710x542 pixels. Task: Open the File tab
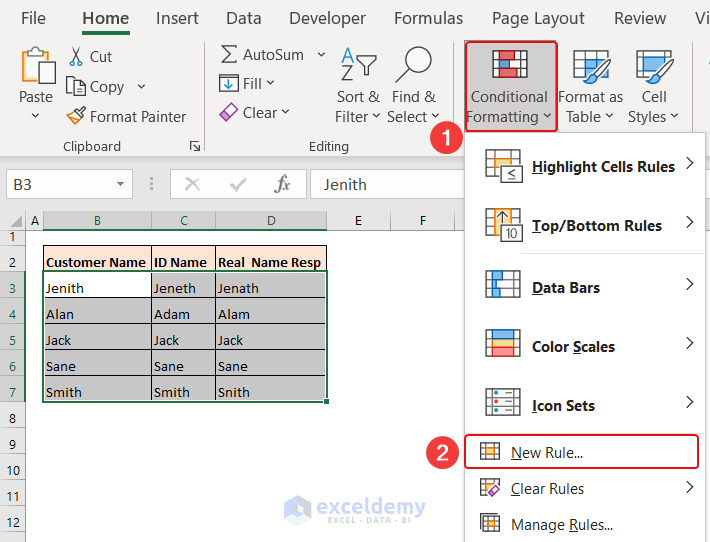pyautogui.click(x=33, y=18)
